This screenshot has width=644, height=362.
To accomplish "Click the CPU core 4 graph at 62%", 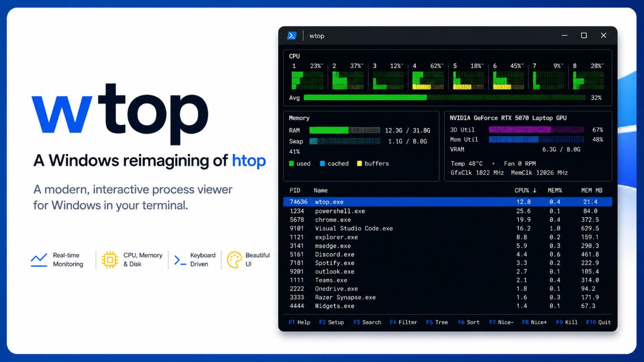I will (x=428, y=80).
